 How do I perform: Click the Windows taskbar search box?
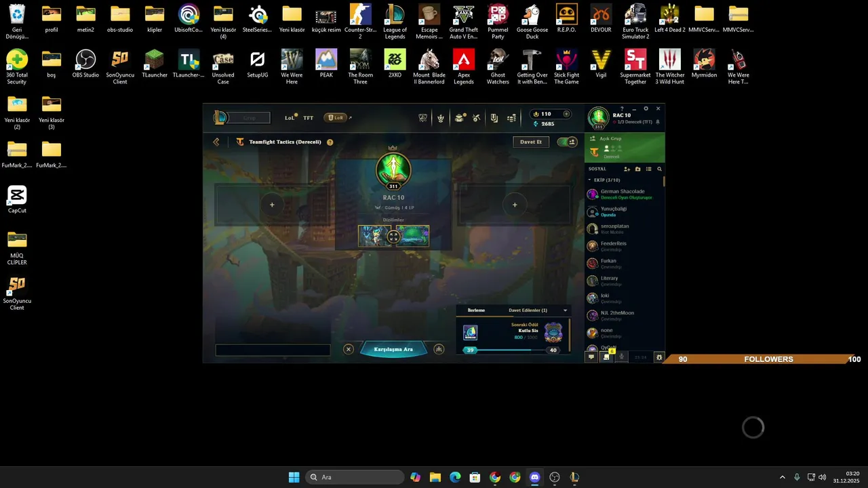click(355, 477)
